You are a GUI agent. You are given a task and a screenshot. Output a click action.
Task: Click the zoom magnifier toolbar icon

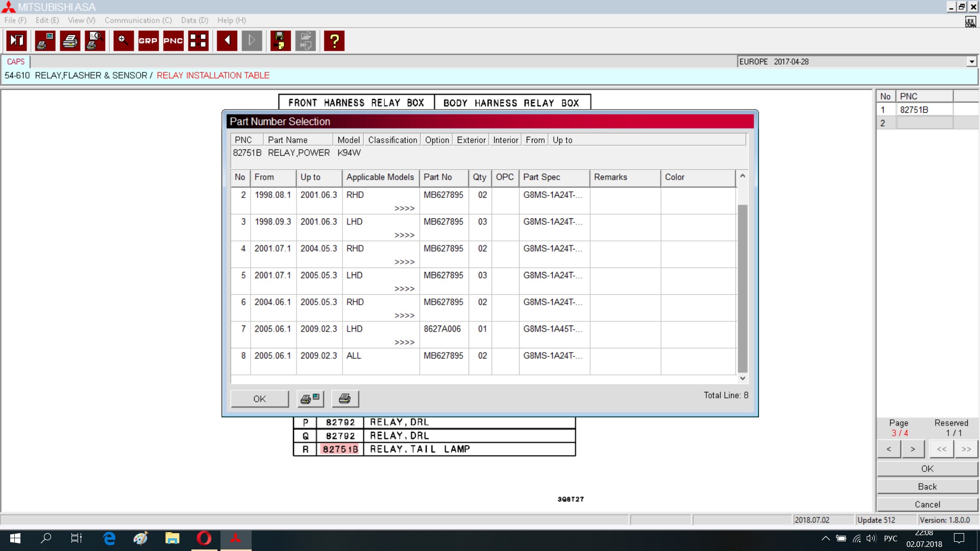point(123,41)
